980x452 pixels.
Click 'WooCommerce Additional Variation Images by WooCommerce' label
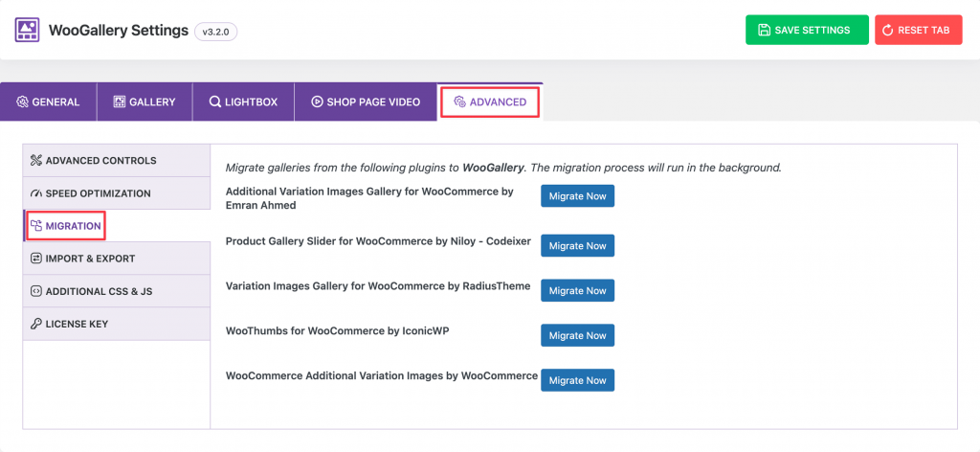(x=381, y=375)
